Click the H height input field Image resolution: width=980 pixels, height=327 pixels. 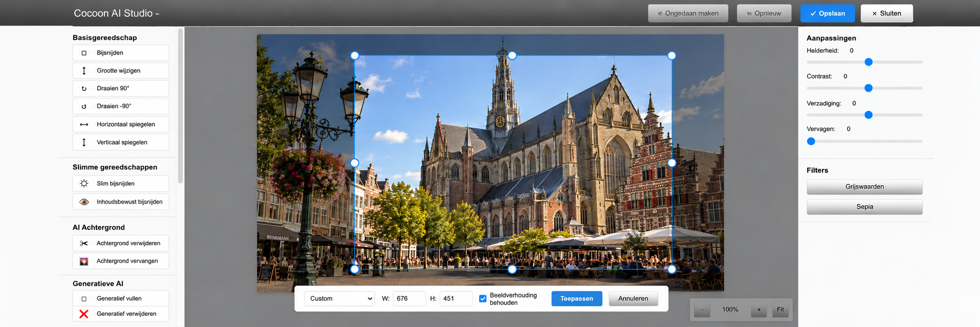[x=456, y=299]
